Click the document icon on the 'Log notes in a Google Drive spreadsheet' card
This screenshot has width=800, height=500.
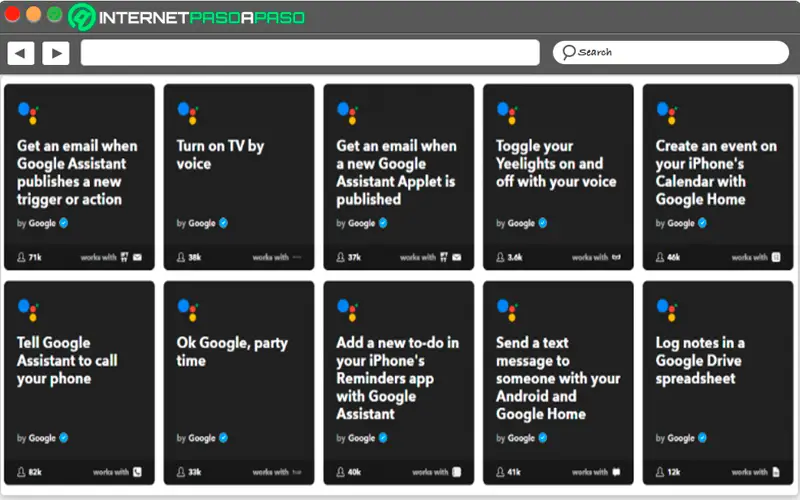[x=776, y=471]
